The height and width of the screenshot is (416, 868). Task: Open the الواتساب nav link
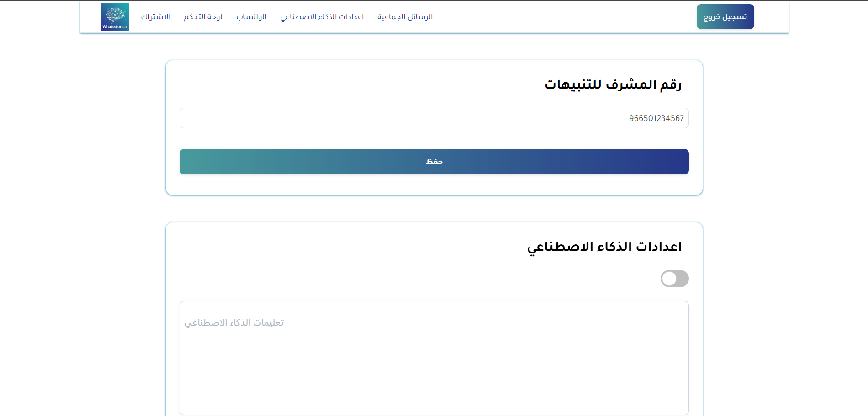pyautogui.click(x=251, y=17)
